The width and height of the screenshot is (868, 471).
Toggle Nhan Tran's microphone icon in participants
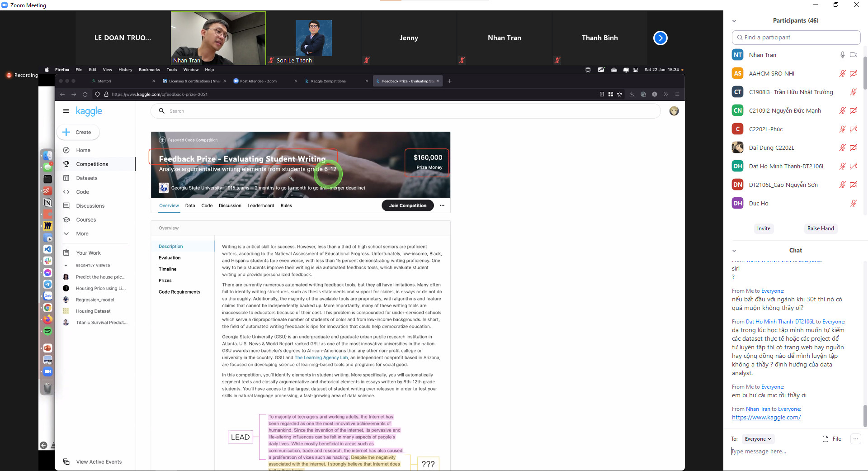(843, 55)
